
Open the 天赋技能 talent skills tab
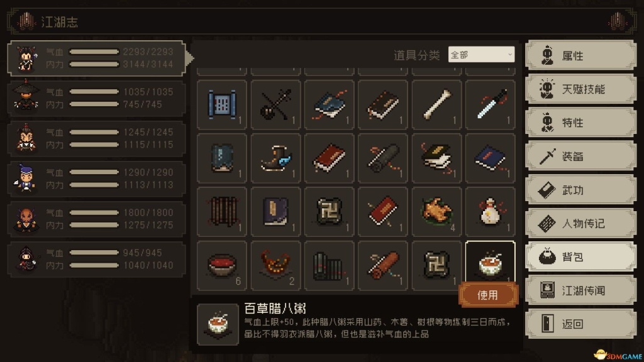pos(580,89)
